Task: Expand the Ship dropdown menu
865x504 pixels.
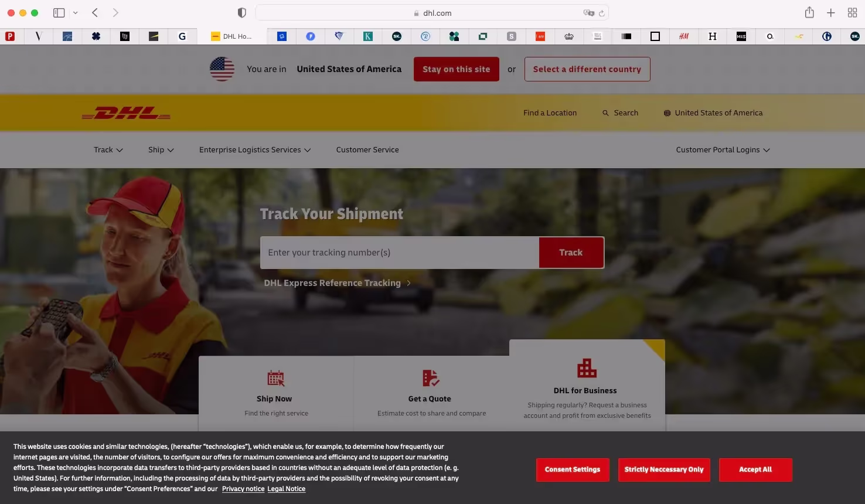Action: 161,150
